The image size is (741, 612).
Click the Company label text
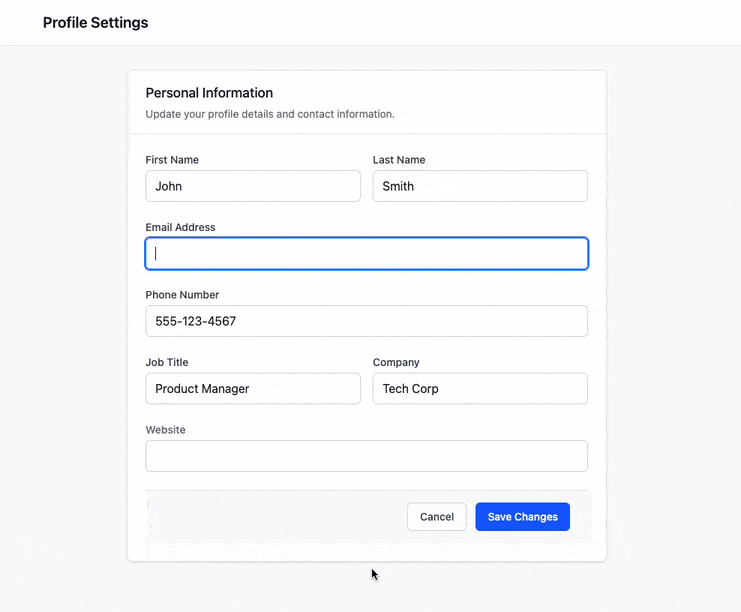396,362
